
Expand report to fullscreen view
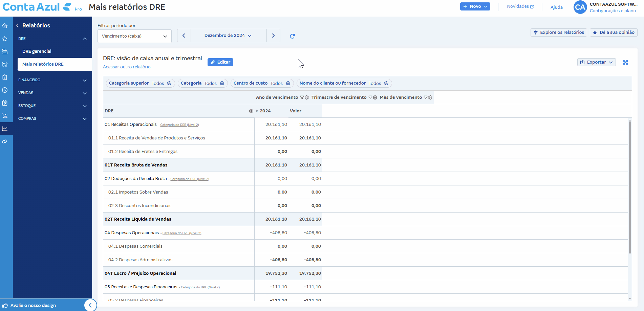click(625, 62)
